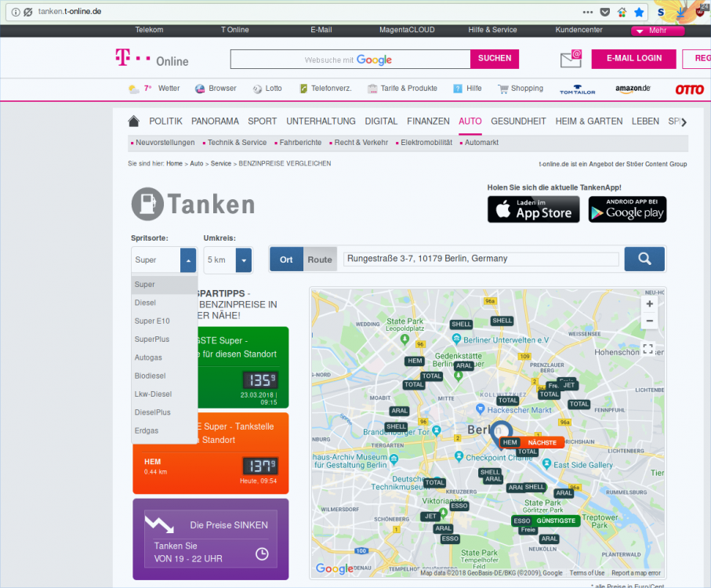Screen dimensions: 711x588
Task: Click Service breadcrumb link
Action: tap(221, 164)
